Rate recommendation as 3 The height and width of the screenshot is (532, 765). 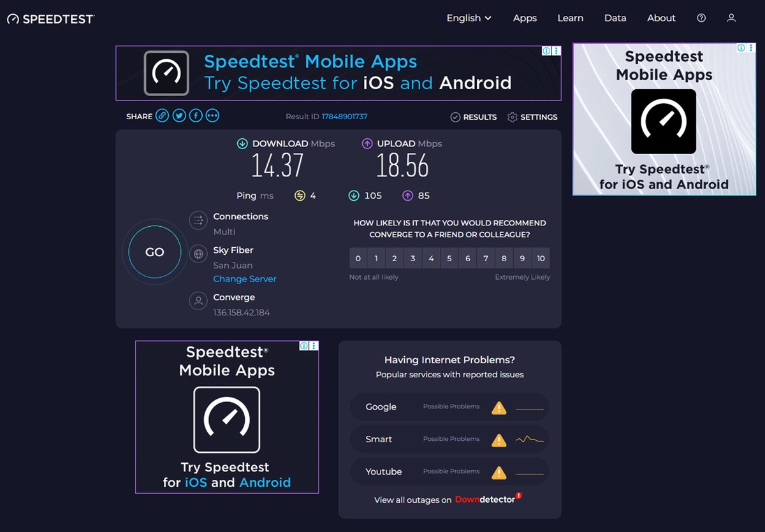click(413, 258)
